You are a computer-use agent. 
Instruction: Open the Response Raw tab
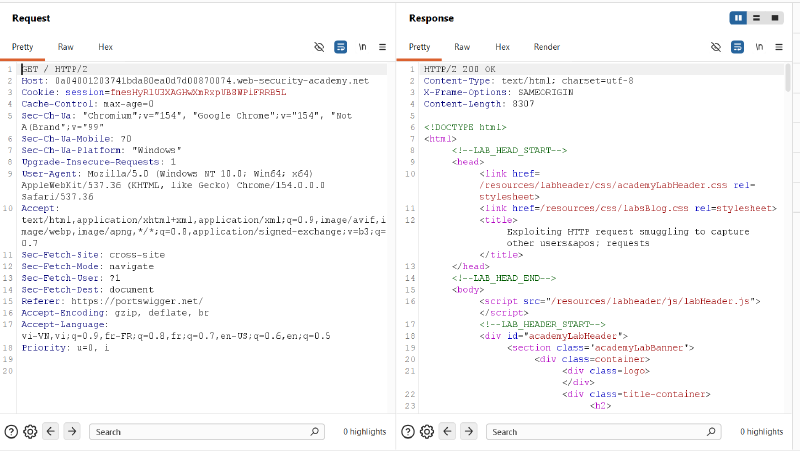pos(462,47)
